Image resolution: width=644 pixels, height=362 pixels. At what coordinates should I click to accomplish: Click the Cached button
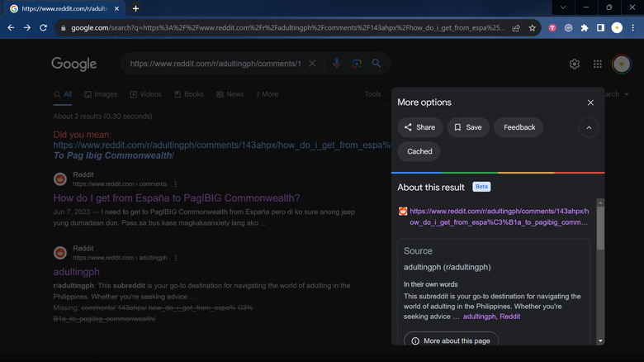419,151
